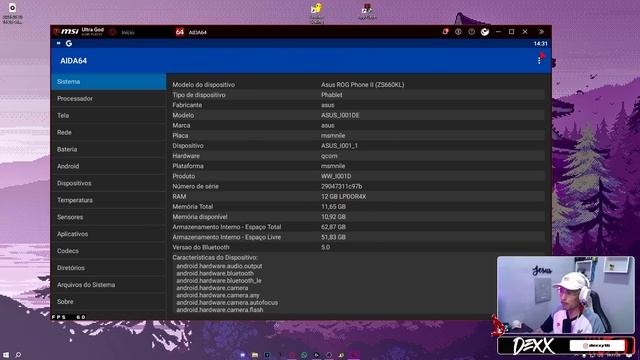Click the 14:31 clock in Android status bar
Screen dimensions: 640x360
pos(540,44)
